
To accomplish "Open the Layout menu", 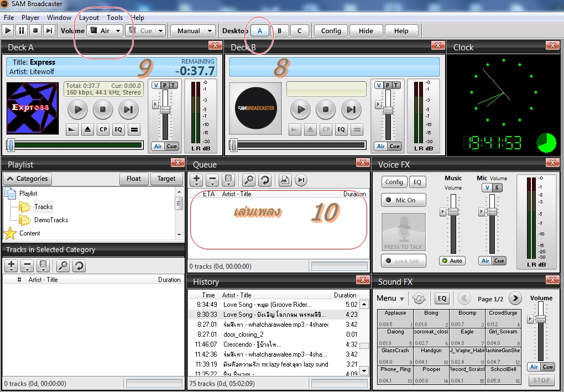I will (x=89, y=18).
